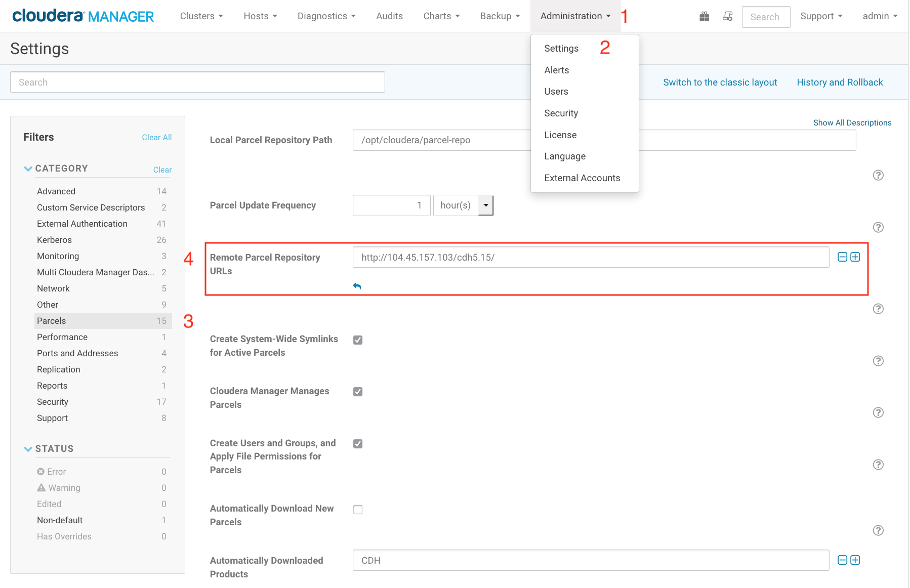Select External Accounts in Administration menu
The width and height of the screenshot is (910, 588).
(x=582, y=178)
